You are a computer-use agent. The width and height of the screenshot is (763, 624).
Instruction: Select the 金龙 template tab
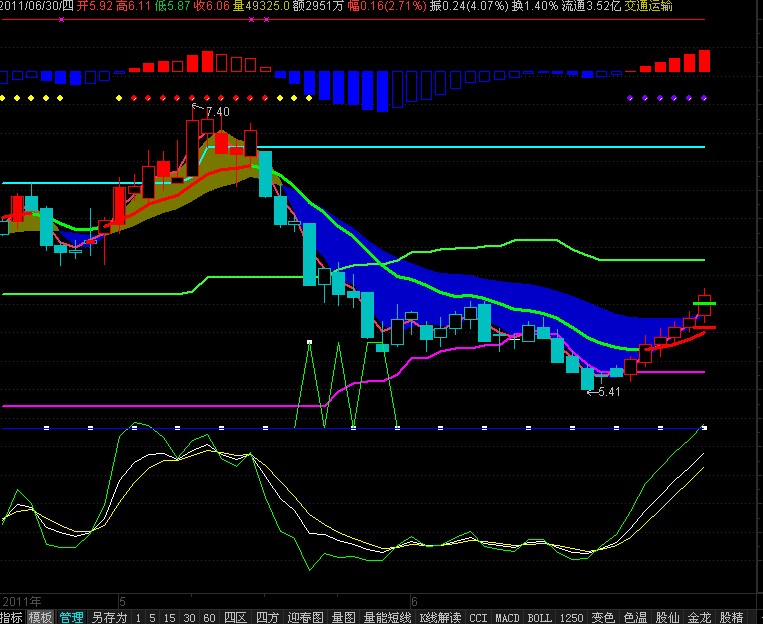click(x=699, y=617)
